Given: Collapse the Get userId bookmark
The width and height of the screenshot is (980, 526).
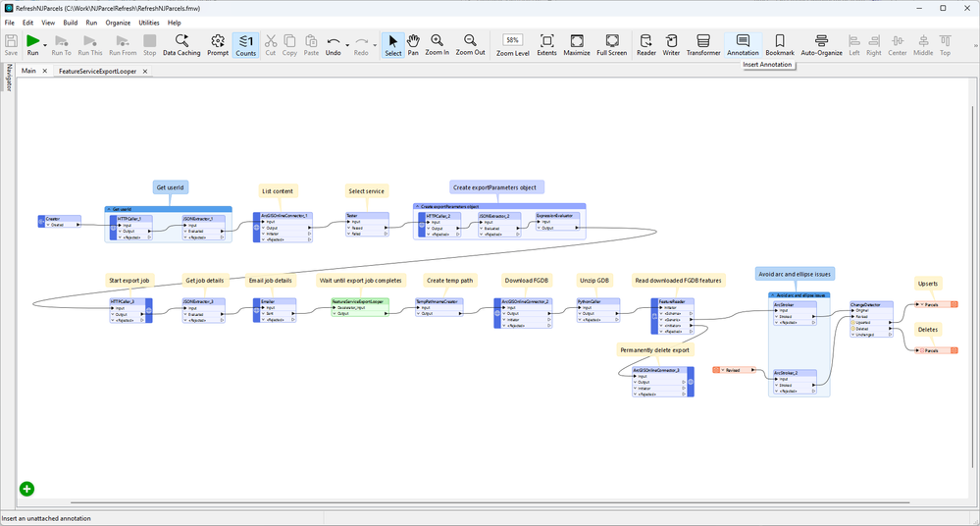Looking at the screenshot, I should click(x=108, y=209).
